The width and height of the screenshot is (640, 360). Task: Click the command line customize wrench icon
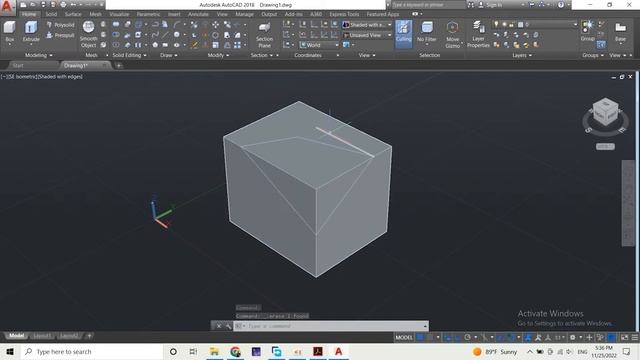click(228, 326)
